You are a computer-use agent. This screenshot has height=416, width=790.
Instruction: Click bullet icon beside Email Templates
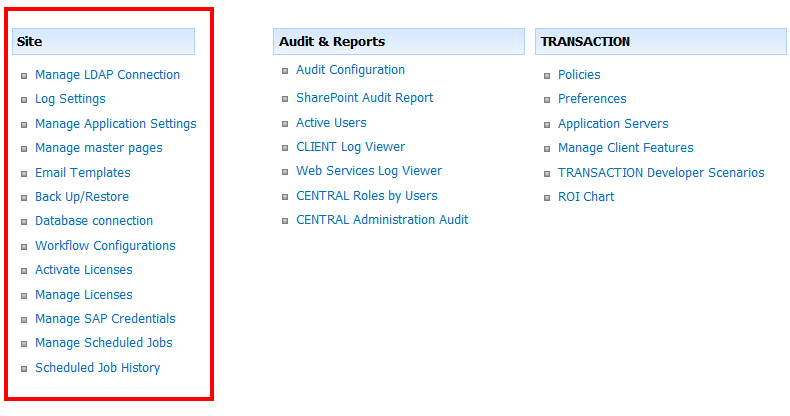(24, 174)
